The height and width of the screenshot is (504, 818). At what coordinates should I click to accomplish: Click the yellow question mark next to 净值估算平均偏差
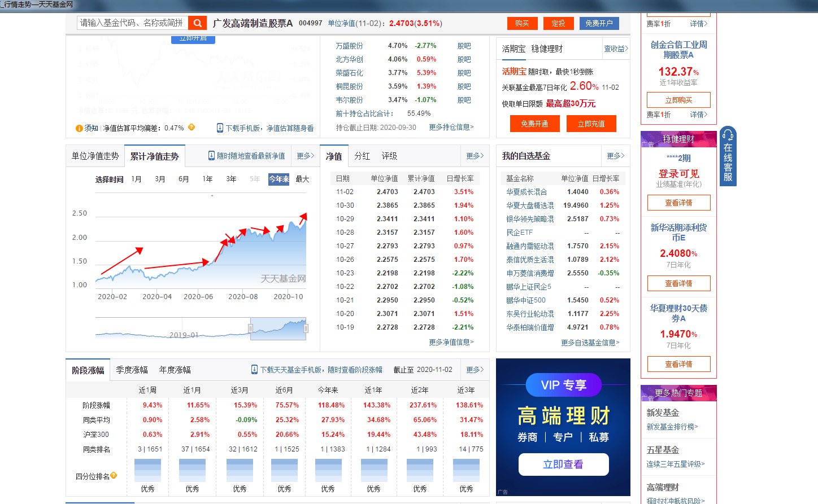(192, 128)
